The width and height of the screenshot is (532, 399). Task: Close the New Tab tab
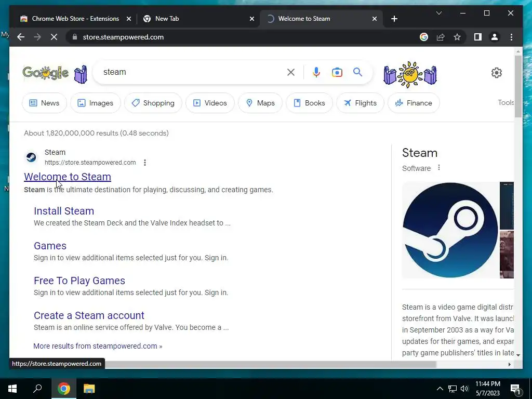[252, 19]
